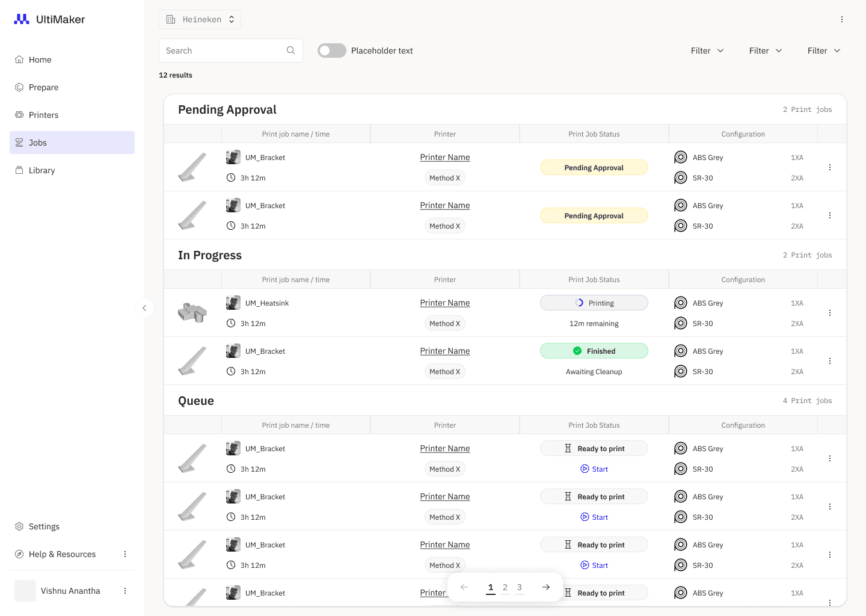
Task: Open the rightmost Filter dropdown
Action: tap(824, 51)
